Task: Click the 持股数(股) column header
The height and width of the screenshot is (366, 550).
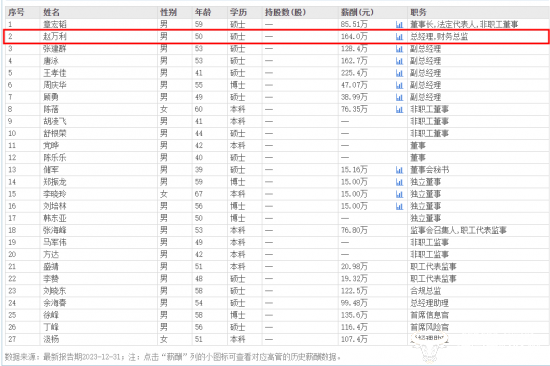Action: tap(285, 12)
